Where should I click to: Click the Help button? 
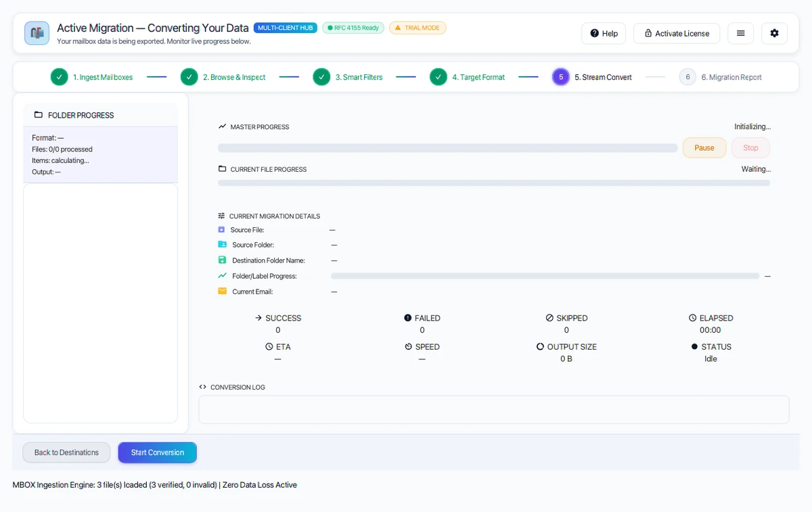[x=604, y=33]
